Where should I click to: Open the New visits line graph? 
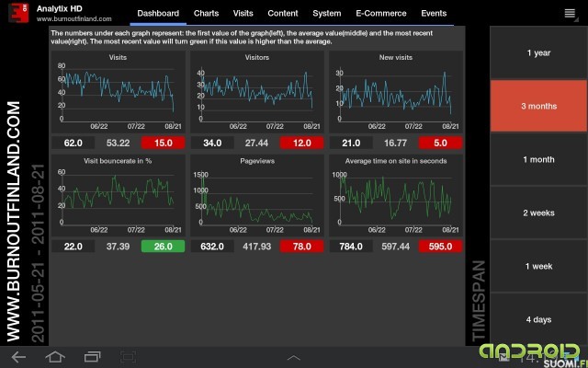tap(396, 92)
